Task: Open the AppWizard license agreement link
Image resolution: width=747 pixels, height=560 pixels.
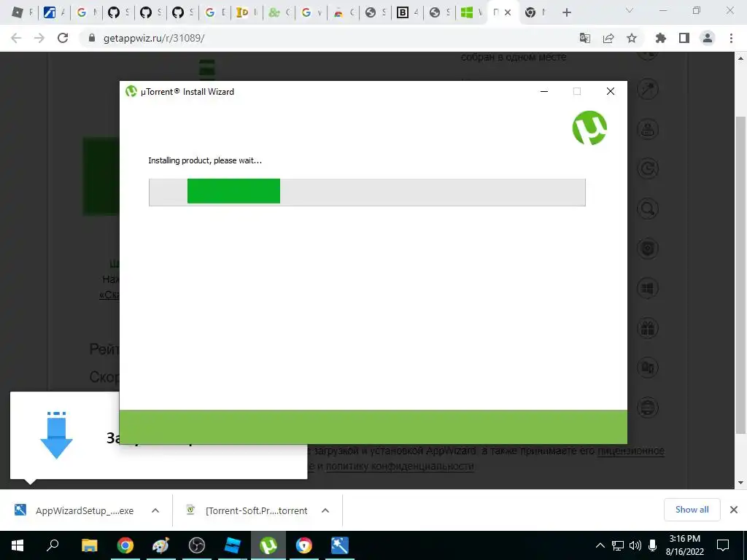Action: tap(631, 451)
